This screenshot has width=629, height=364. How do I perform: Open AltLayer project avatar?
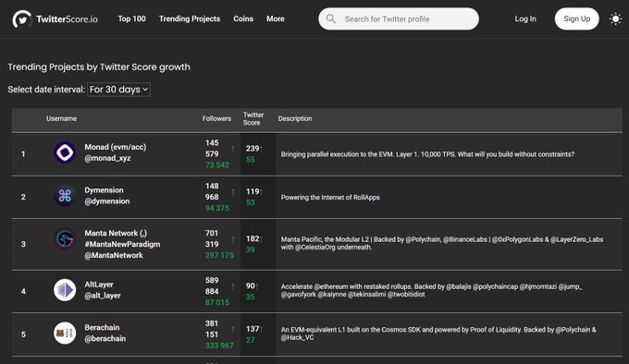coord(65,290)
